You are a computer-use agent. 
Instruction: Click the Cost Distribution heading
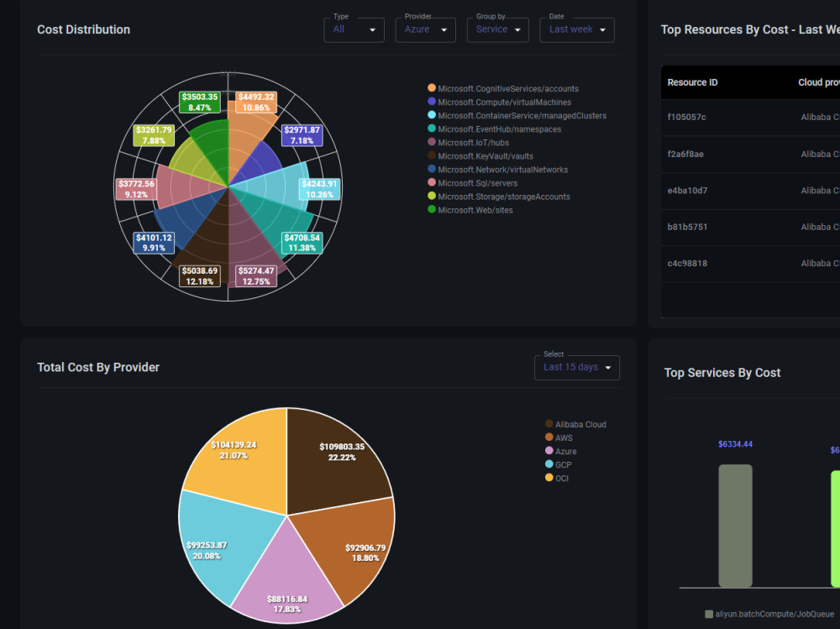click(83, 29)
